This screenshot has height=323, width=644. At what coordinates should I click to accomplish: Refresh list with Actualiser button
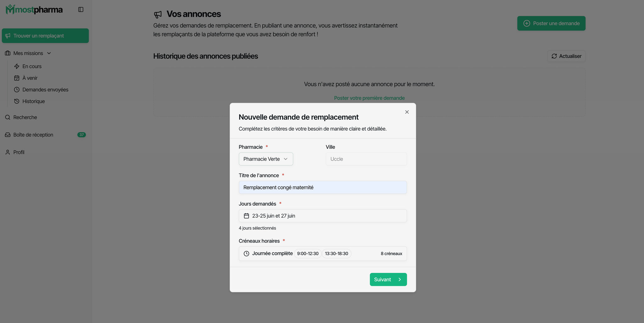coord(566,56)
